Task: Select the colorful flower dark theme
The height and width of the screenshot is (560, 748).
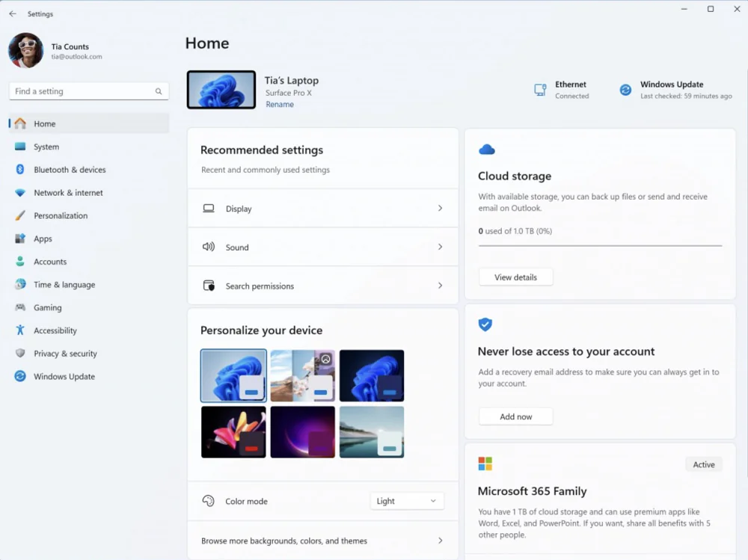Action: [x=233, y=432]
